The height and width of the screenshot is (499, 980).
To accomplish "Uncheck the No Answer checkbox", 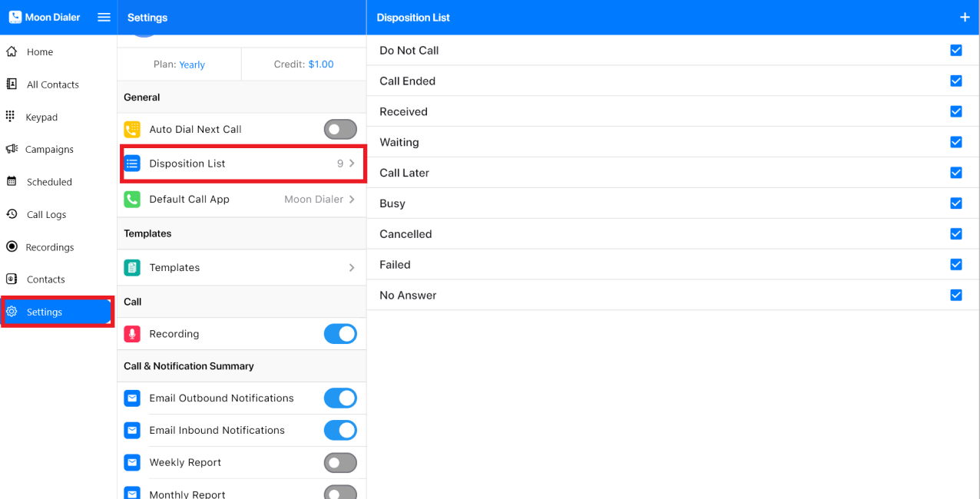I will pos(956,296).
